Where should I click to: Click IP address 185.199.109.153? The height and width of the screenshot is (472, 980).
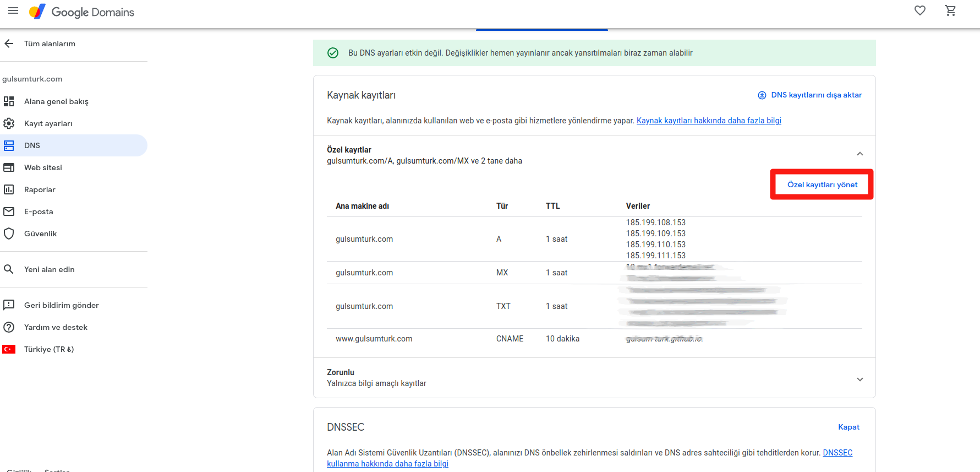pyautogui.click(x=656, y=234)
